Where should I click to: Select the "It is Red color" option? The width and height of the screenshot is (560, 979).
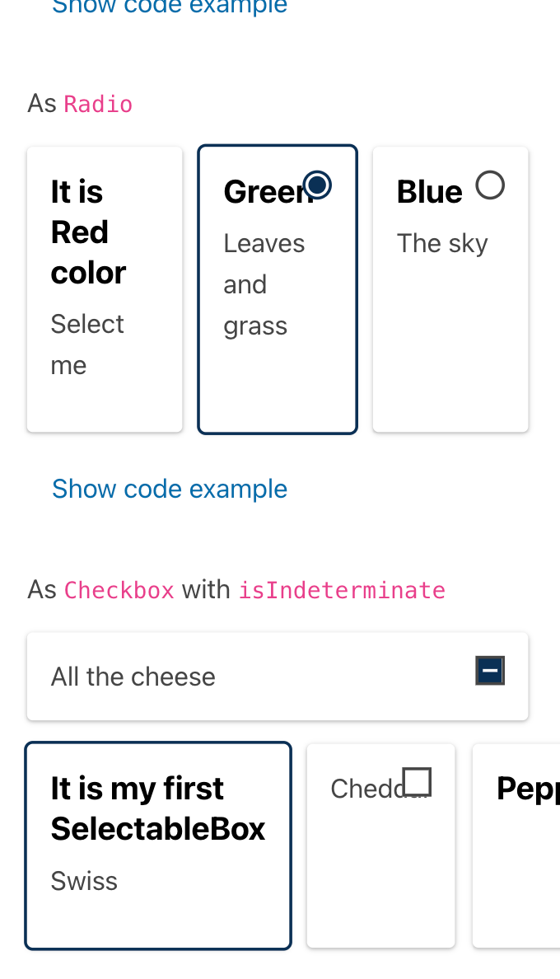[x=105, y=288]
